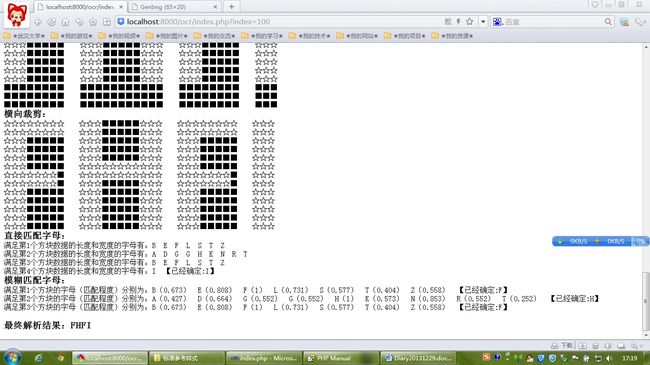
Task: Click 【已经确定:H】 in the fuzzy match row
Action: tap(574, 299)
